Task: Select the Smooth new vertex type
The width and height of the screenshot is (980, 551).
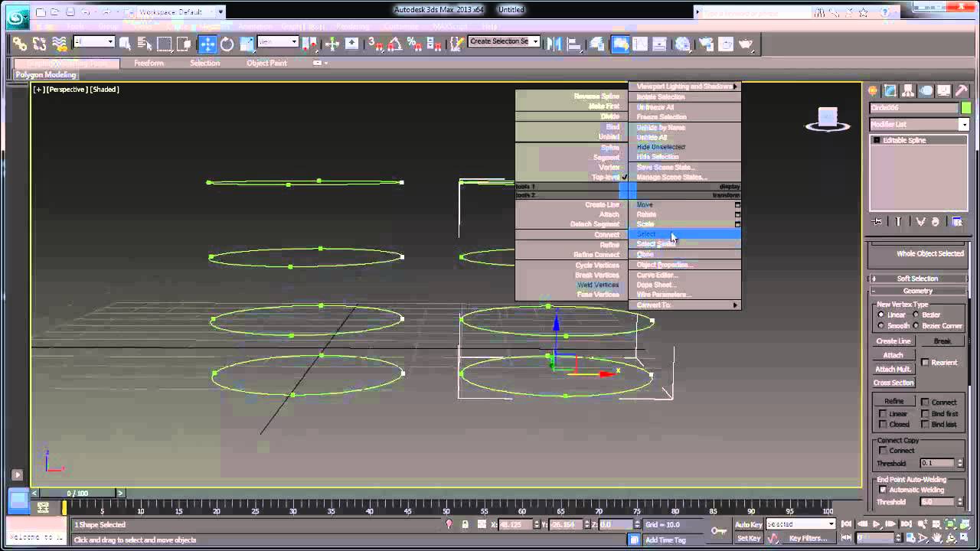Action: tap(881, 325)
